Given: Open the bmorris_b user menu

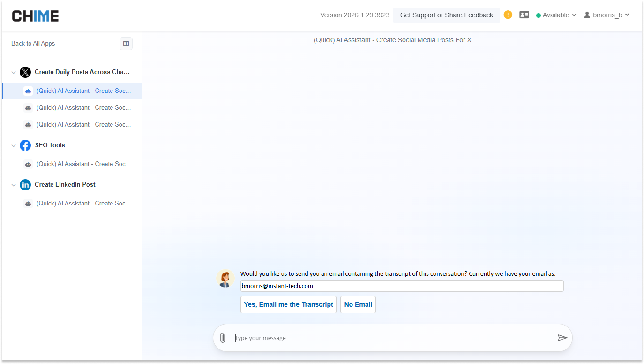Looking at the screenshot, I should coord(607,15).
